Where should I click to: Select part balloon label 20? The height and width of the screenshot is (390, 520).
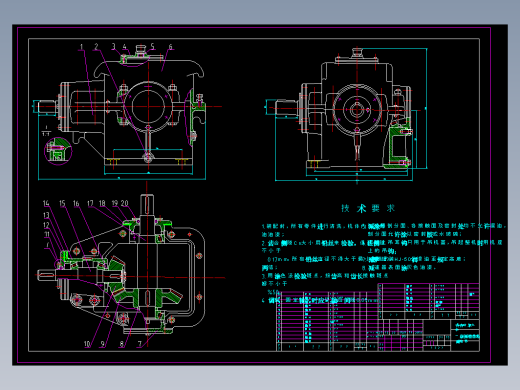125,203
